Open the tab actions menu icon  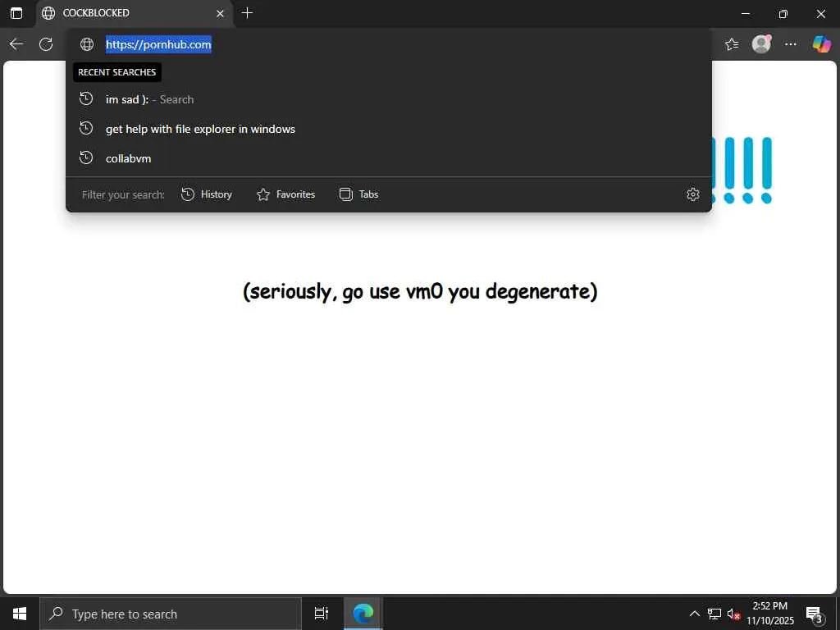coord(16,13)
